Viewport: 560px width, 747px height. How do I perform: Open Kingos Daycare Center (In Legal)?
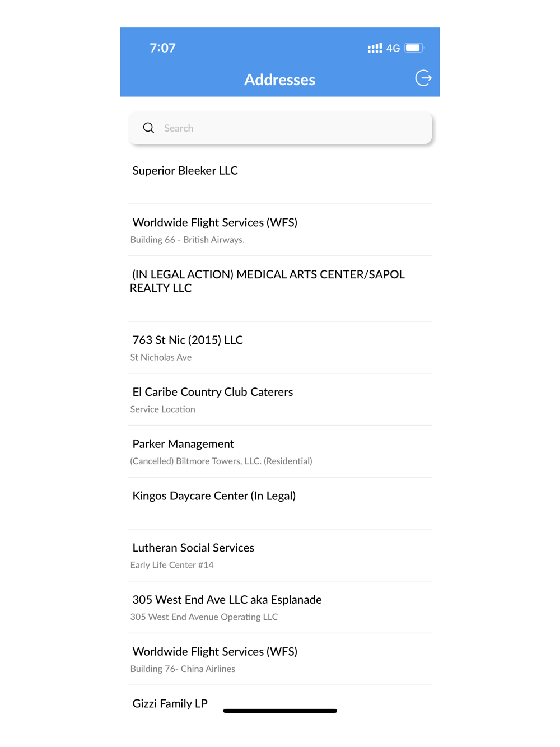click(x=280, y=503)
